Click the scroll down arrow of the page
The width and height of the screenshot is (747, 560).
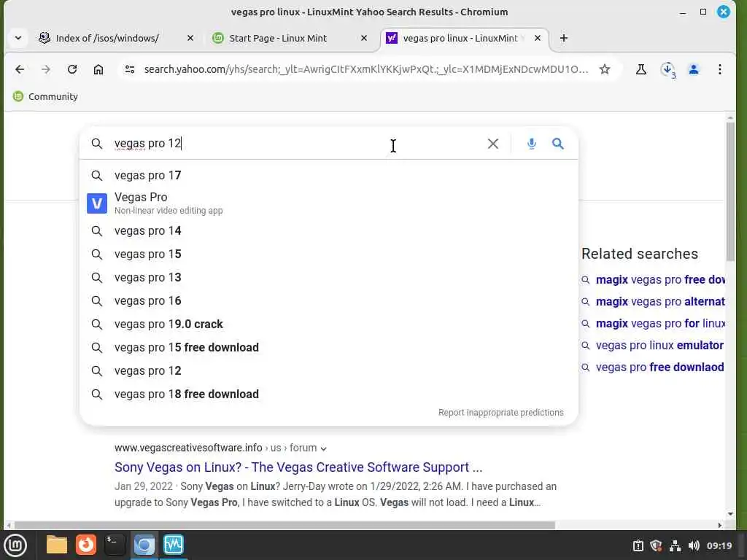click(x=730, y=514)
